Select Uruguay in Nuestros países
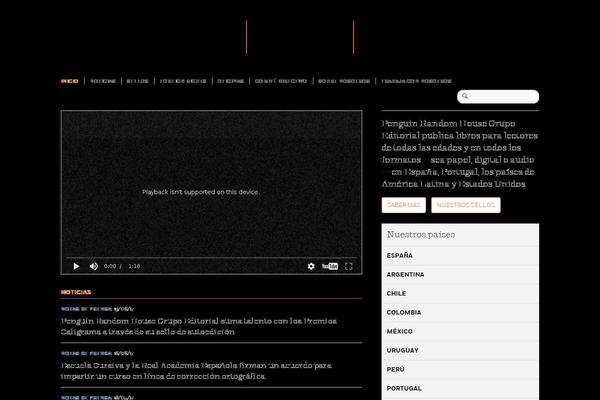The width and height of the screenshot is (600, 400). [460, 350]
